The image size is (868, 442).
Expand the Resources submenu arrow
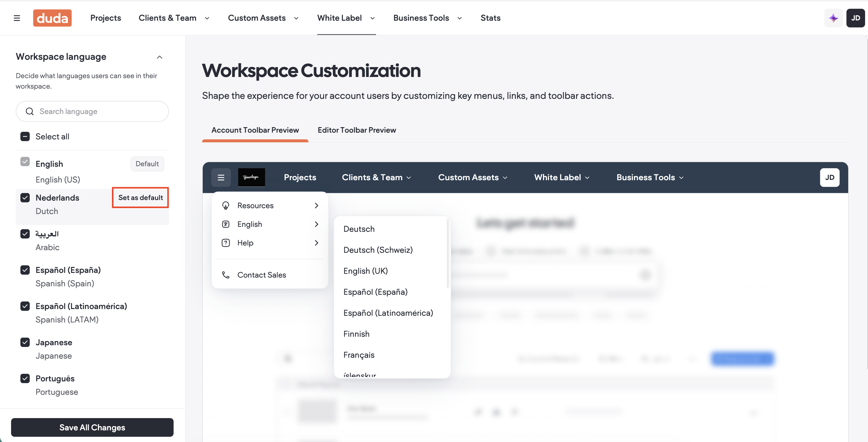point(316,206)
